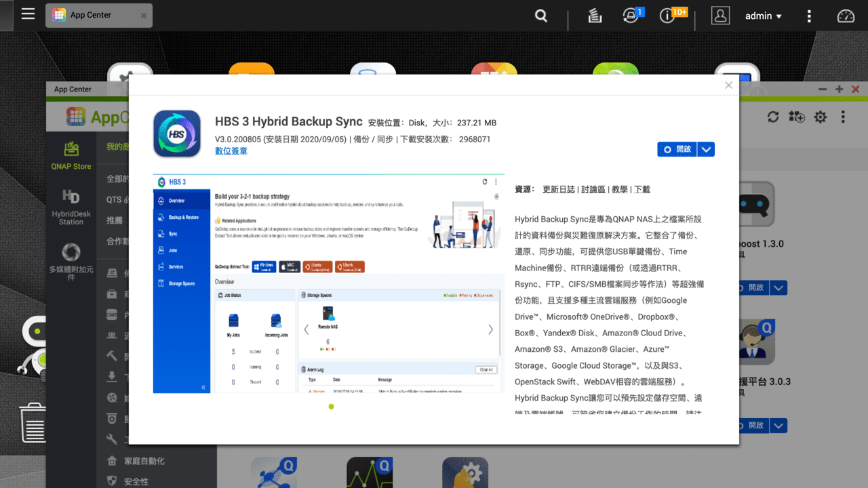Open the resource monitor icon top right

pyautogui.click(x=846, y=15)
